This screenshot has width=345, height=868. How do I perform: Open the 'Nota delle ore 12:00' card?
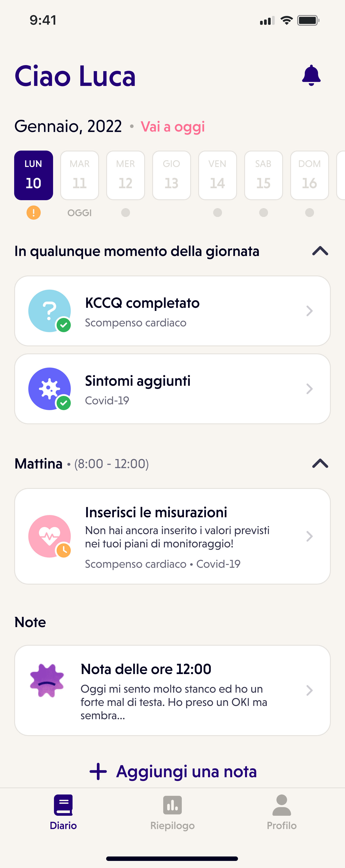coord(172,690)
